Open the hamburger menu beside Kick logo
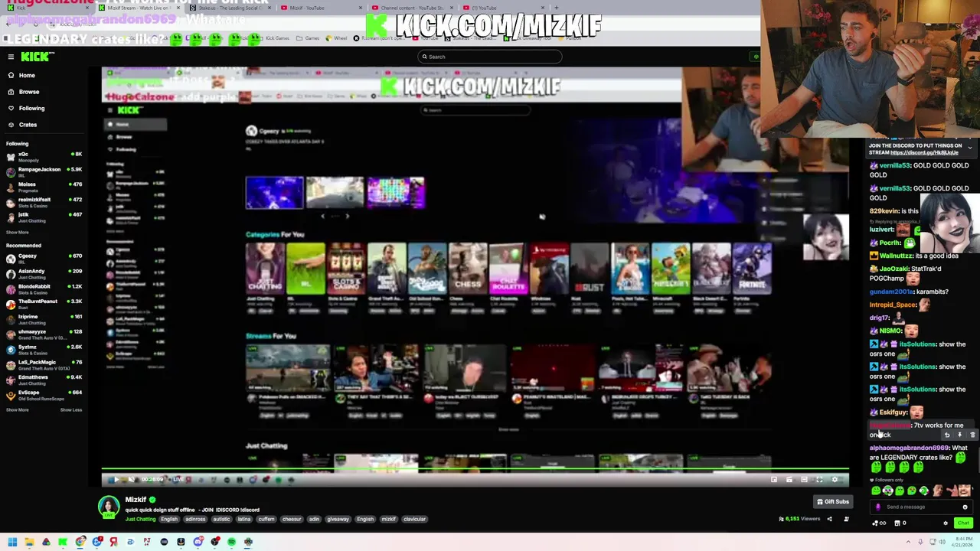980x551 pixels. [x=11, y=57]
